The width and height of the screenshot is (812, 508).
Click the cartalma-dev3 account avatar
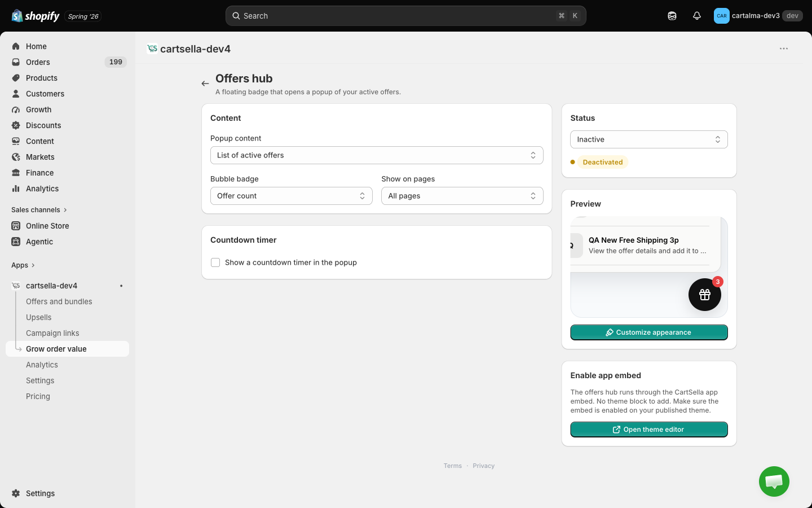722,16
